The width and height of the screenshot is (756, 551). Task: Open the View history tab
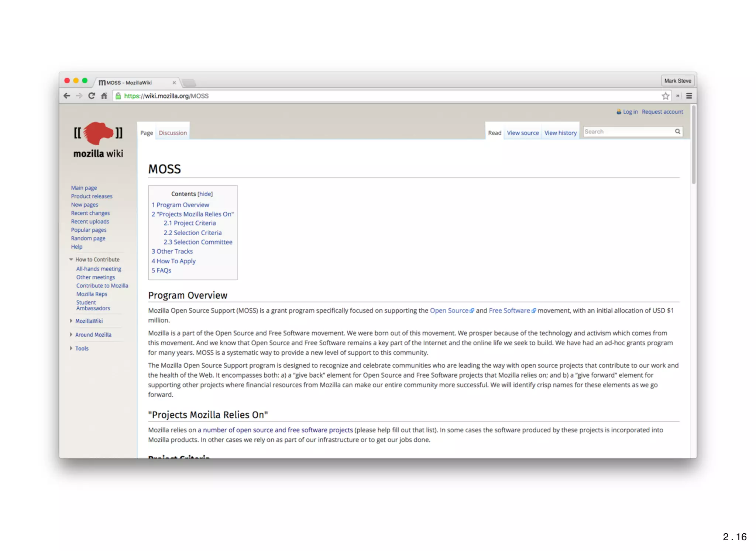point(560,133)
